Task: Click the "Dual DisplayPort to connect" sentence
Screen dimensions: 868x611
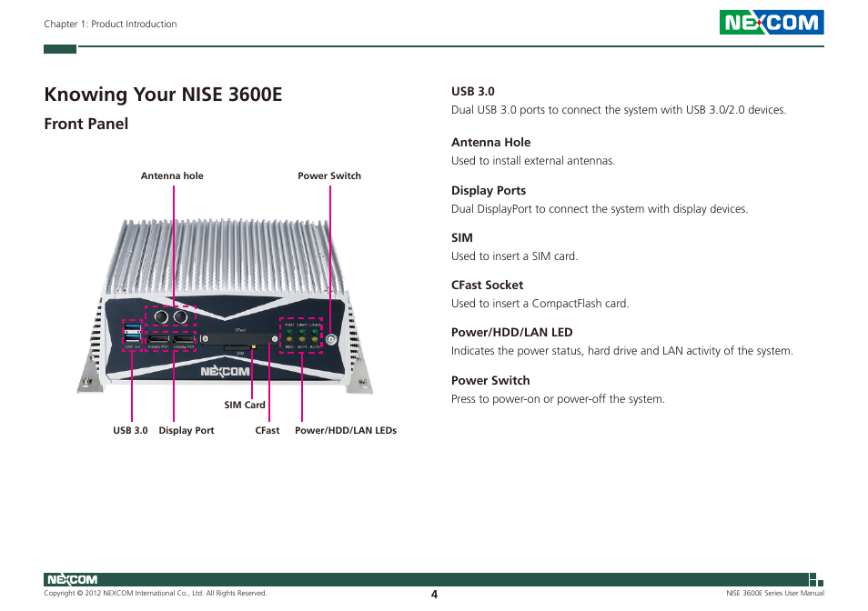Action: coord(599,208)
